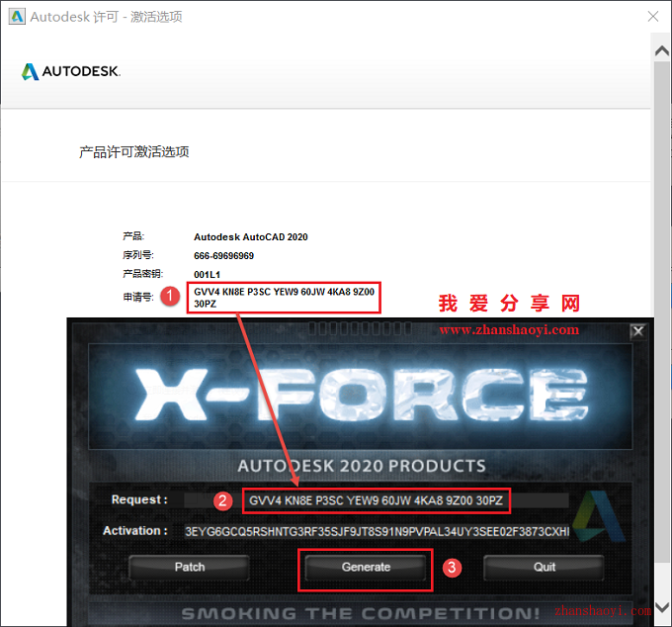The height and width of the screenshot is (627, 672).
Task: Click the request code text GVV4 KN8E in Autodesk window
Action: click(x=284, y=298)
